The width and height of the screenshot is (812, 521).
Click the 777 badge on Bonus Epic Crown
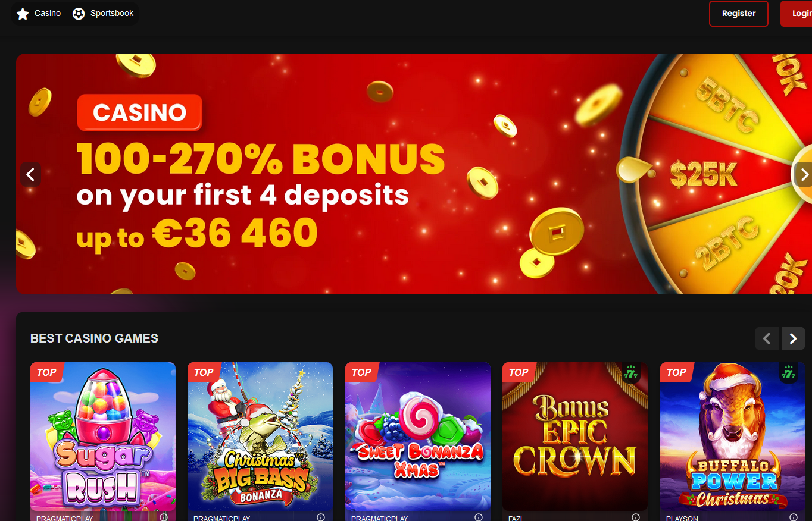632,374
